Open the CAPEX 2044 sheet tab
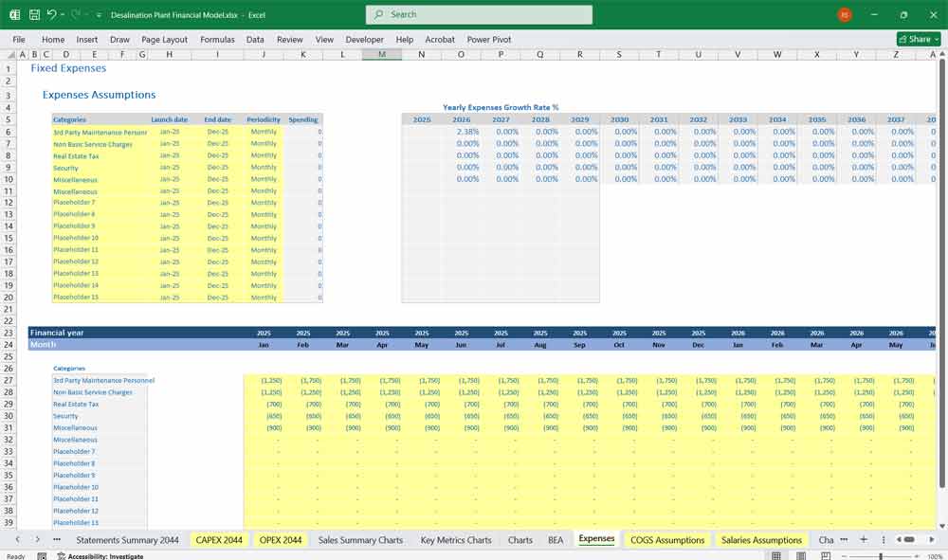Screen dimensions: 948x560 [x=219, y=540]
